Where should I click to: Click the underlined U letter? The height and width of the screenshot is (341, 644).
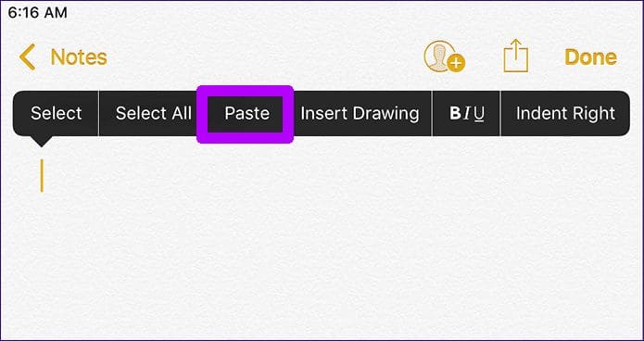[479, 114]
